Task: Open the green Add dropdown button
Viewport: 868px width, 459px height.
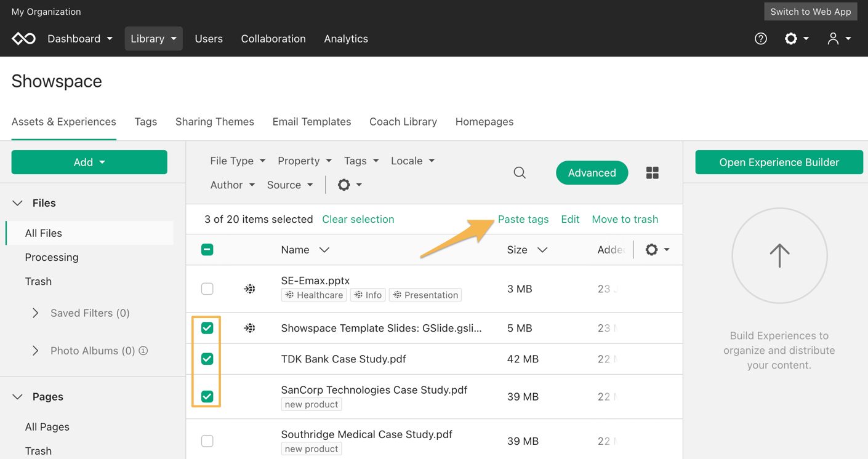Action: 89,162
